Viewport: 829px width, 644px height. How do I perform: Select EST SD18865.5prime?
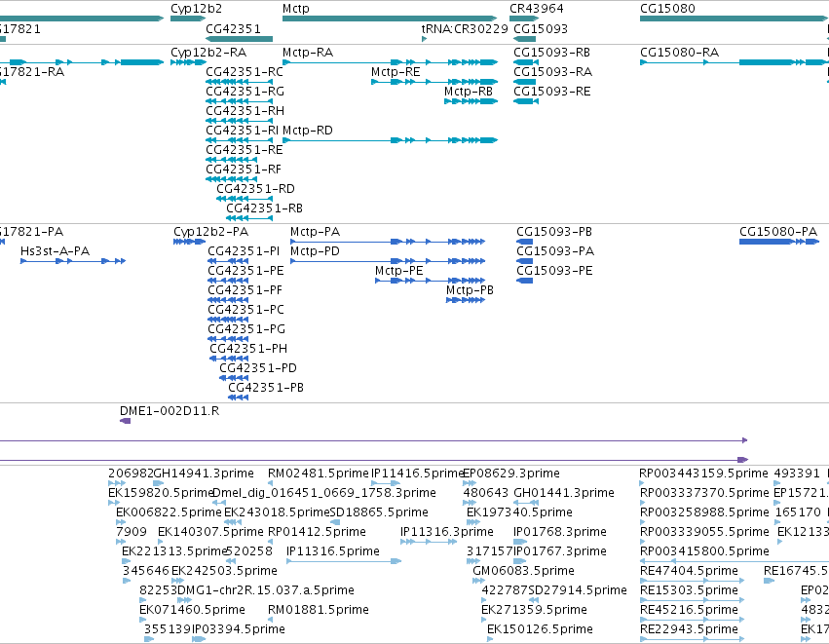(379, 512)
